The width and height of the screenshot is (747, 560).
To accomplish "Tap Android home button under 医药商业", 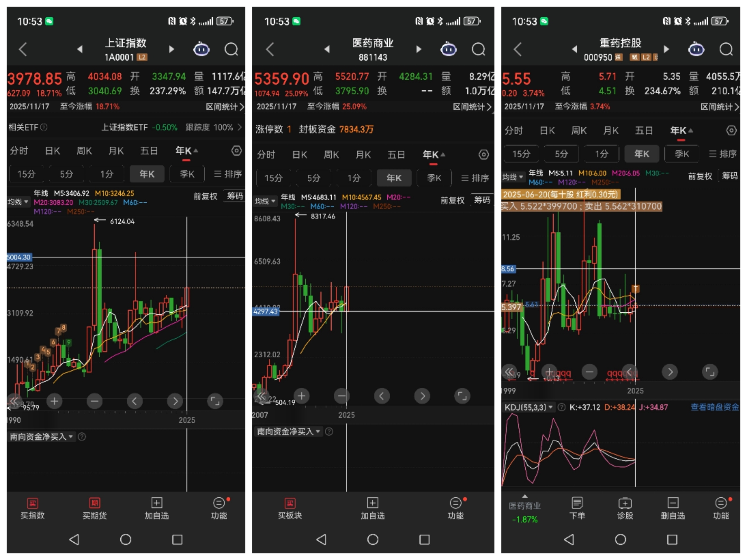I will (372, 539).
